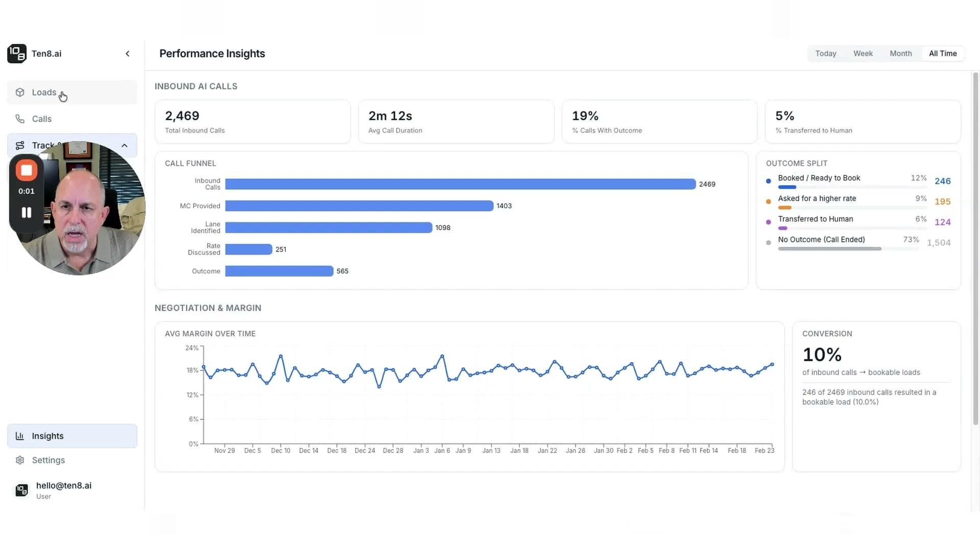
Task: Switch to the Week time range
Action: 863,54
